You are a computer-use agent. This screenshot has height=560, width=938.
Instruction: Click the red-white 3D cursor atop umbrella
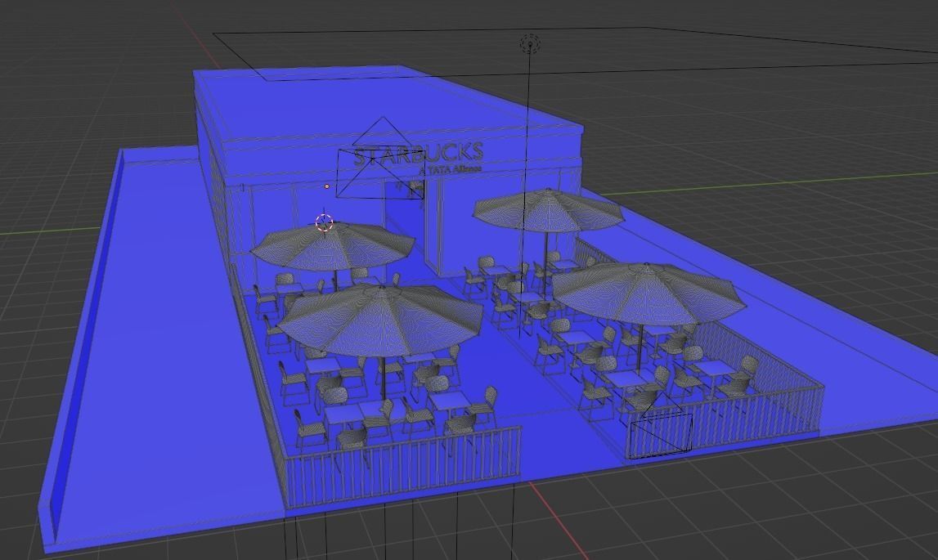pos(324,222)
